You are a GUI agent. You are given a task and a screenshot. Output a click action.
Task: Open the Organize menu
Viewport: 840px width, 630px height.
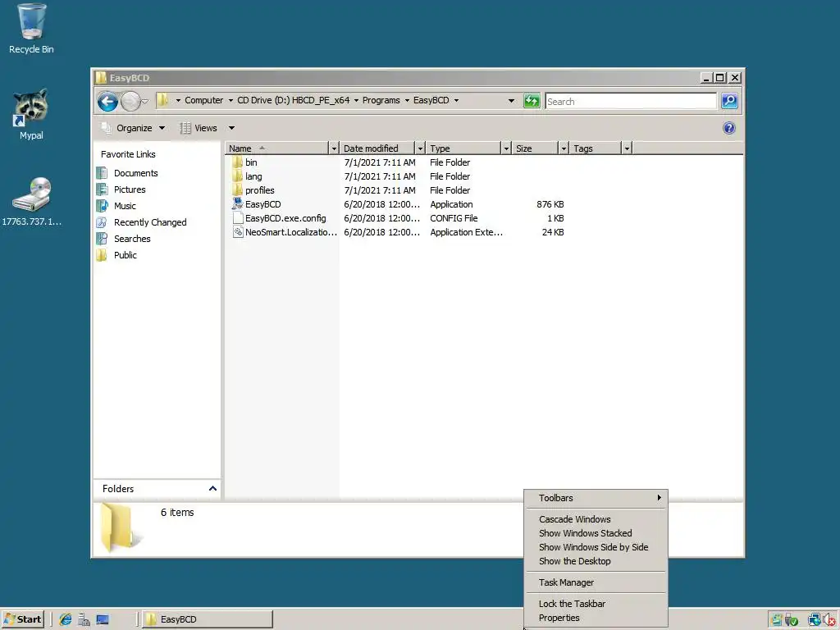[x=133, y=128]
